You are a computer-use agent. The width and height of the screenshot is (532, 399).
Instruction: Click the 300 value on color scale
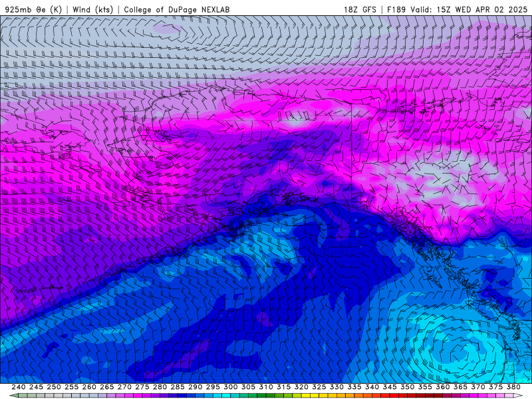click(x=230, y=387)
